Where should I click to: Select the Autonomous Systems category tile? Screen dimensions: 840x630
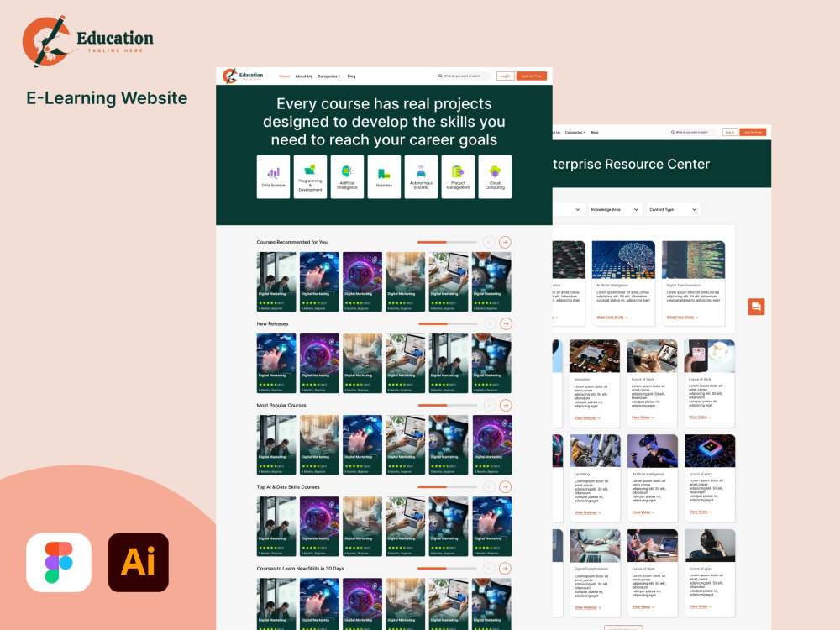(x=421, y=176)
